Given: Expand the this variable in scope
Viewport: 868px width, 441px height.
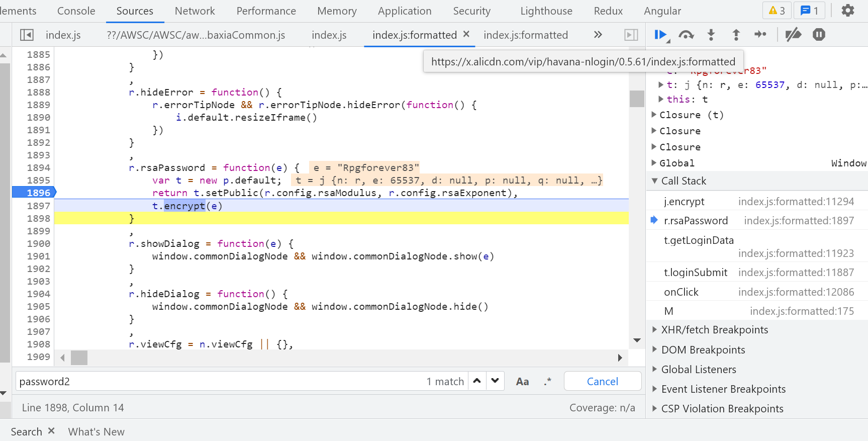Looking at the screenshot, I should (x=661, y=99).
